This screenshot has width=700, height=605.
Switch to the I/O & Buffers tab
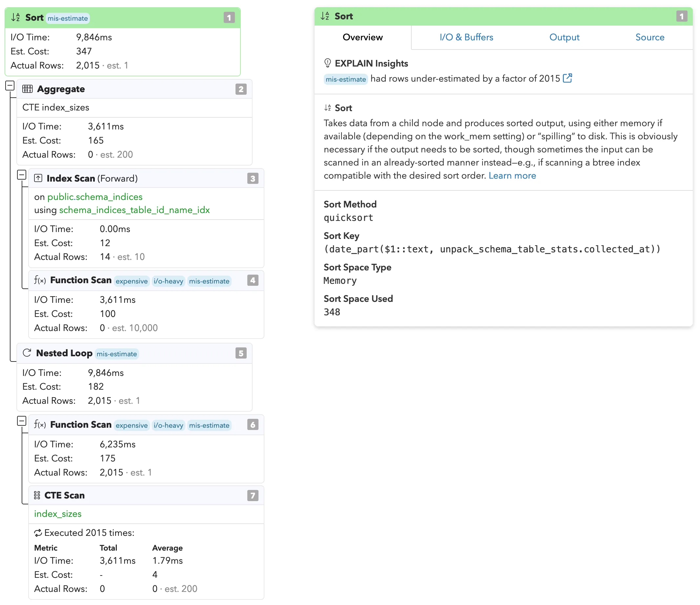click(x=466, y=37)
